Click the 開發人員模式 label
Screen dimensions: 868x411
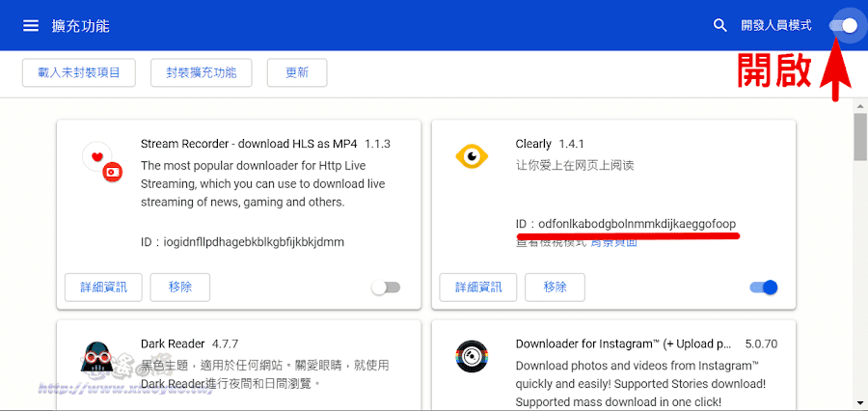pyautogui.click(x=776, y=25)
